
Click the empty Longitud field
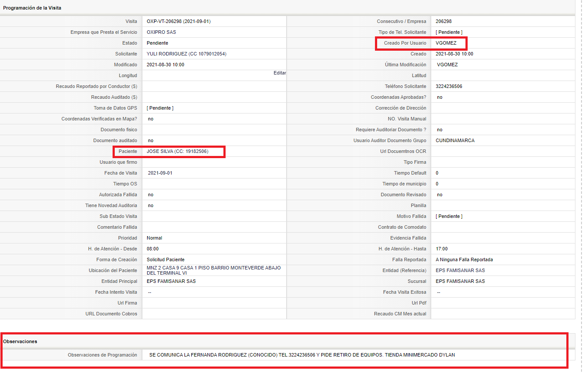[x=214, y=75]
